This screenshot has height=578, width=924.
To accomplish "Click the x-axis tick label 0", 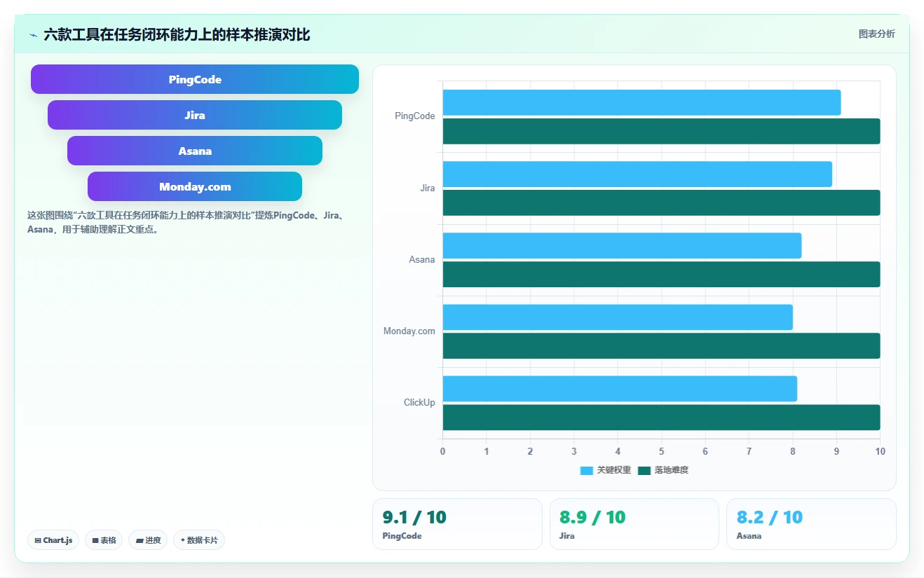I will click(x=442, y=451).
